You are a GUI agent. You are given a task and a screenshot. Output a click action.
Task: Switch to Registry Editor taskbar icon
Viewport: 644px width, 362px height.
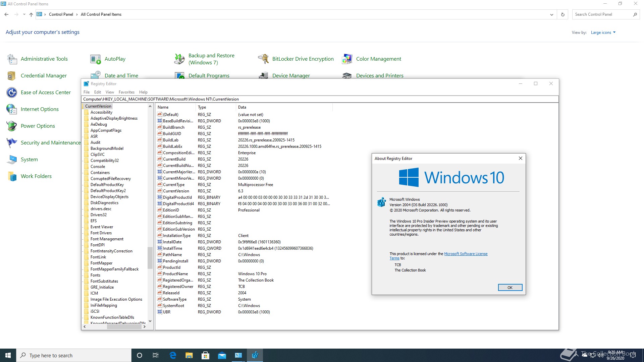tap(255, 355)
